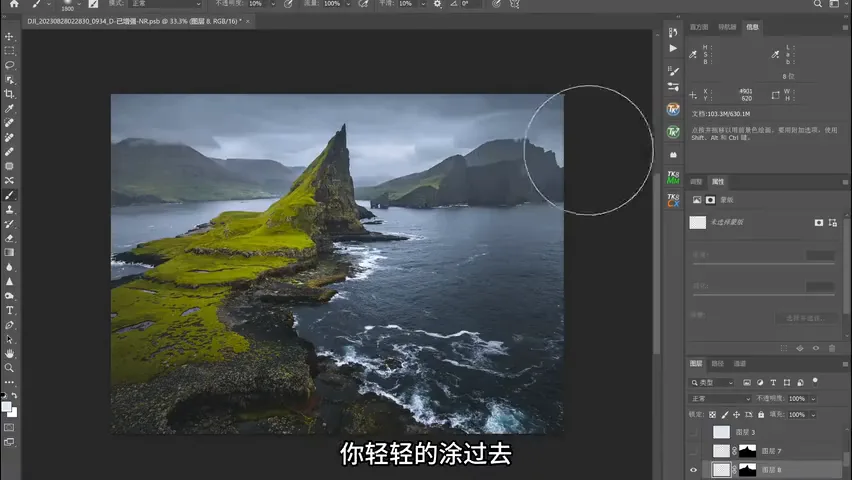Open the TK8 Mm panel icon
This screenshot has height=480, width=852.
[673, 177]
